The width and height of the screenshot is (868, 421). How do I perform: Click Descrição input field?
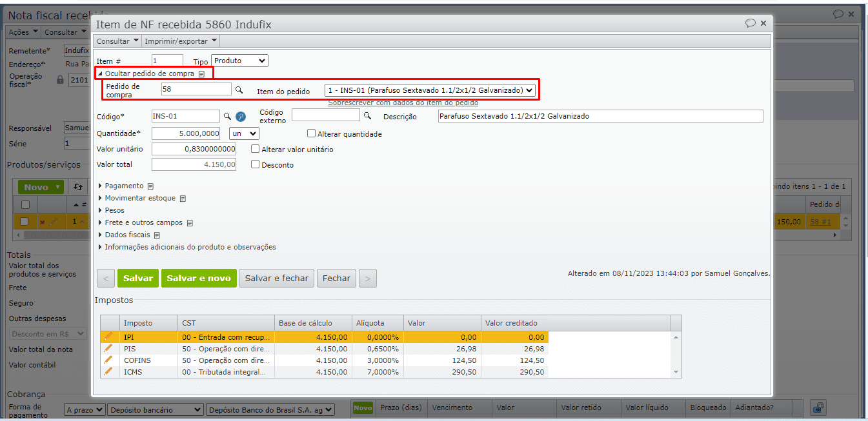coord(600,116)
